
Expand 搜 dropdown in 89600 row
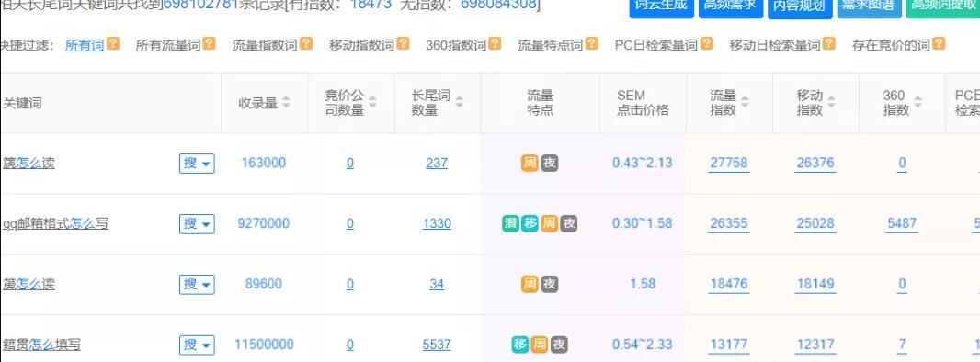click(x=197, y=284)
